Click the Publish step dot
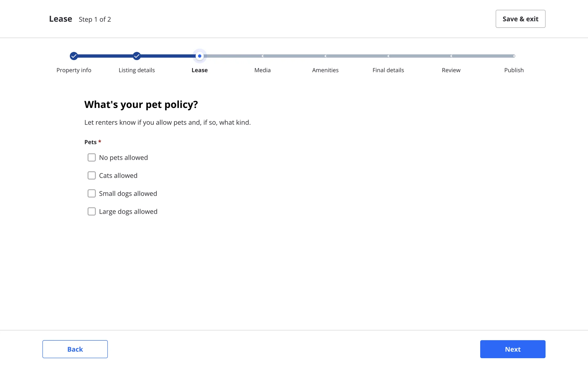Screen dimensions: 588x368 (514, 56)
